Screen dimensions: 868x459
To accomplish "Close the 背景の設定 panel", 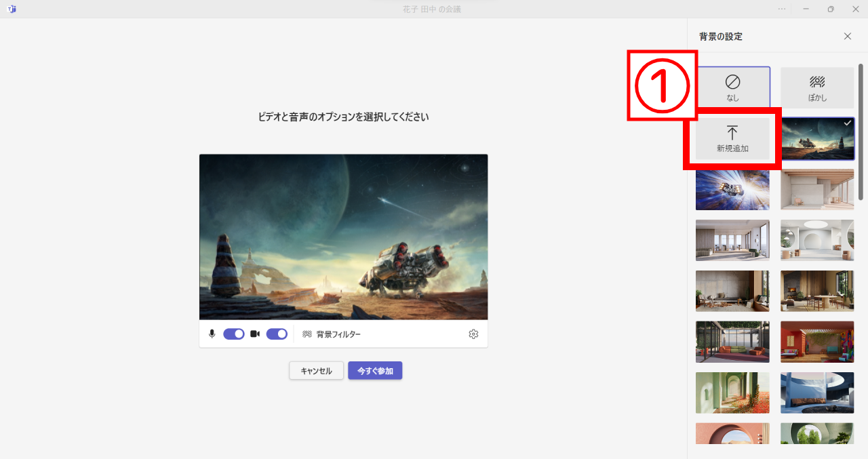I will 848,37.
